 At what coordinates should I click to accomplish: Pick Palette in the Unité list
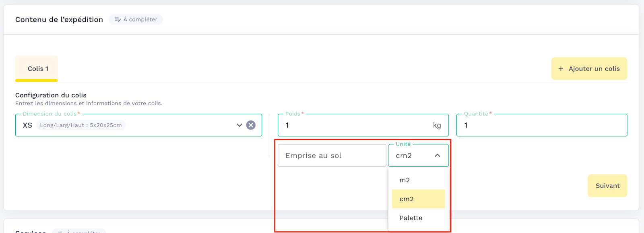coord(411,218)
